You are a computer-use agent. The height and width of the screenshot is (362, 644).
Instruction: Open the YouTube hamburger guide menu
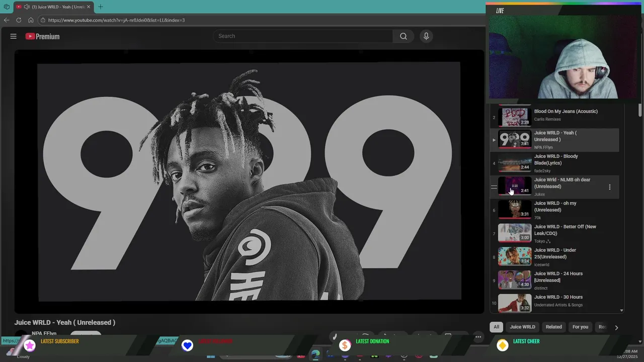click(14, 36)
